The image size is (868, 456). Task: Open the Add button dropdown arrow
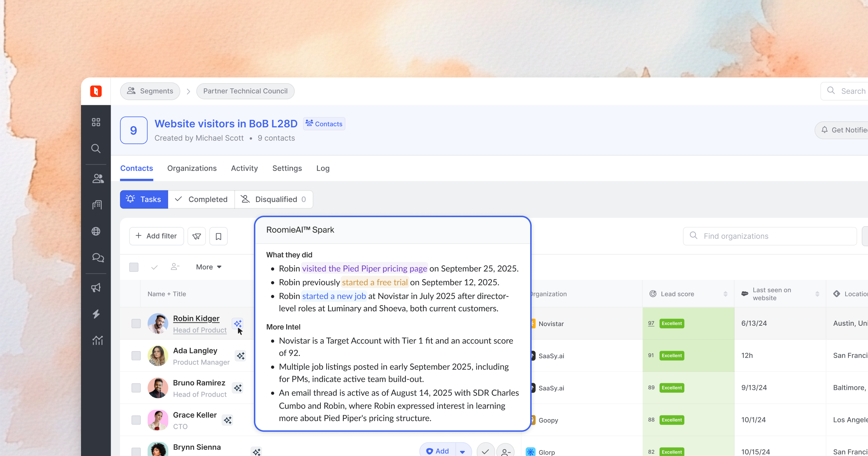[x=463, y=451]
